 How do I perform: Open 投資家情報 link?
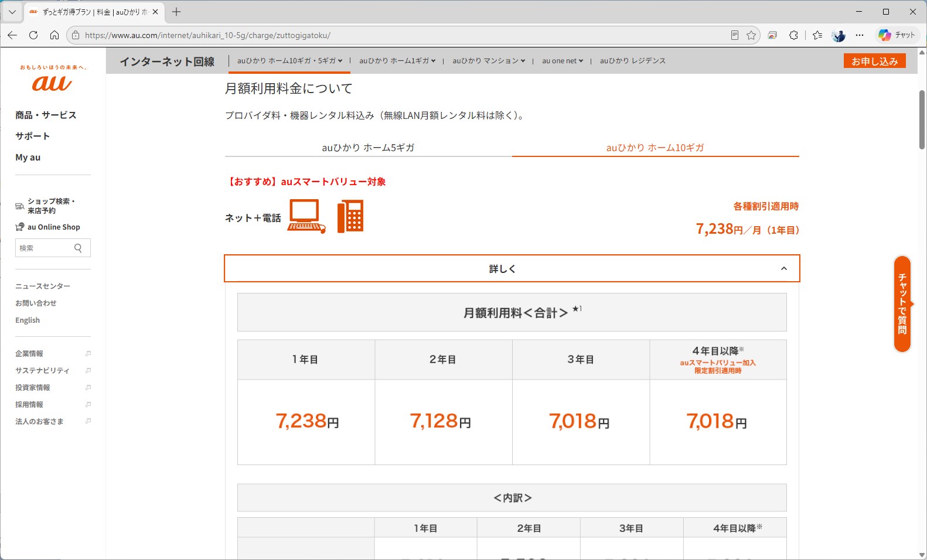click(53, 387)
